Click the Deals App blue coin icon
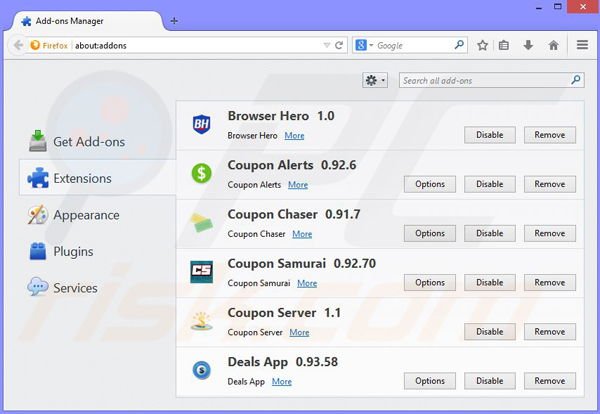The height and width of the screenshot is (414, 600). point(202,370)
